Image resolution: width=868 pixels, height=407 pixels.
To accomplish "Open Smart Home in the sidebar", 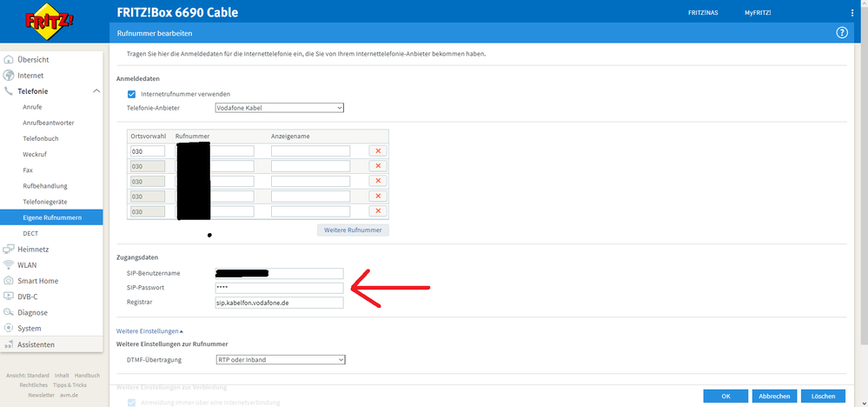I will [x=37, y=281].
